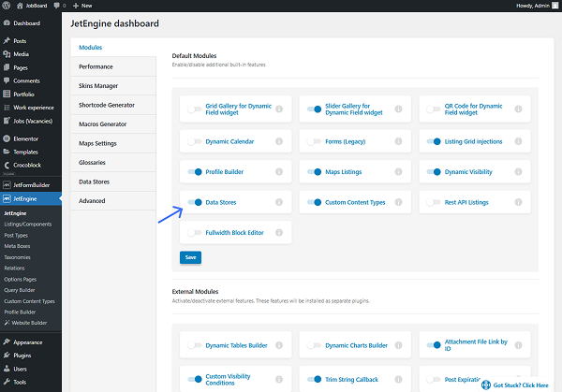Select the Modules tab
The width and height of the screenshot is (562, 392).
tap(113, 48)
